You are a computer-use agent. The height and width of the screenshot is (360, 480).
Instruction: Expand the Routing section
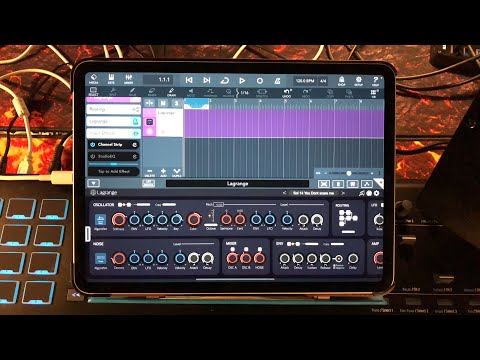point(113,109)
